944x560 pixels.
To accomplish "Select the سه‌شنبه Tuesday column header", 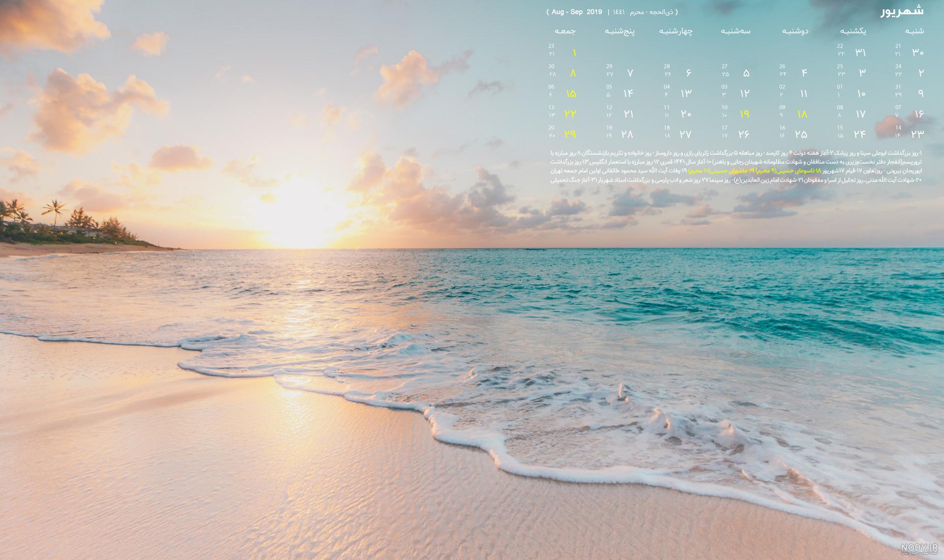I will point(736,31).
